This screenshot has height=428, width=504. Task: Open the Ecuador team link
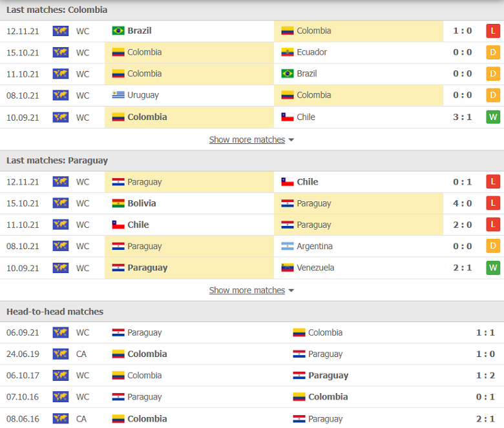tap(312, 52)
